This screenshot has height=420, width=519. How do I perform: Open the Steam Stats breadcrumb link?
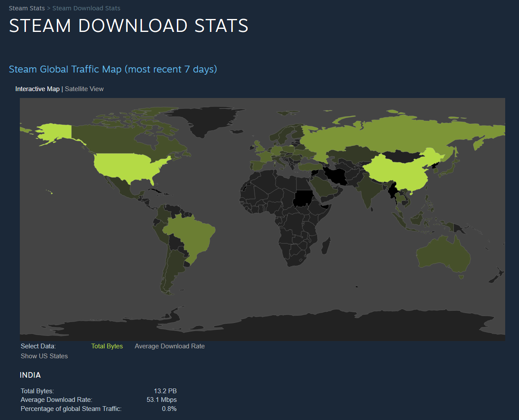point(27,8)
